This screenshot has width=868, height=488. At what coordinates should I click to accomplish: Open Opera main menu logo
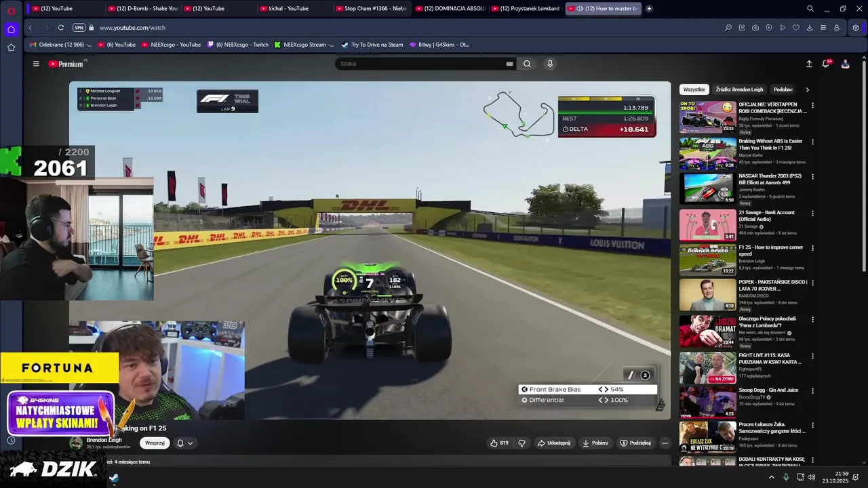[11, 10]
